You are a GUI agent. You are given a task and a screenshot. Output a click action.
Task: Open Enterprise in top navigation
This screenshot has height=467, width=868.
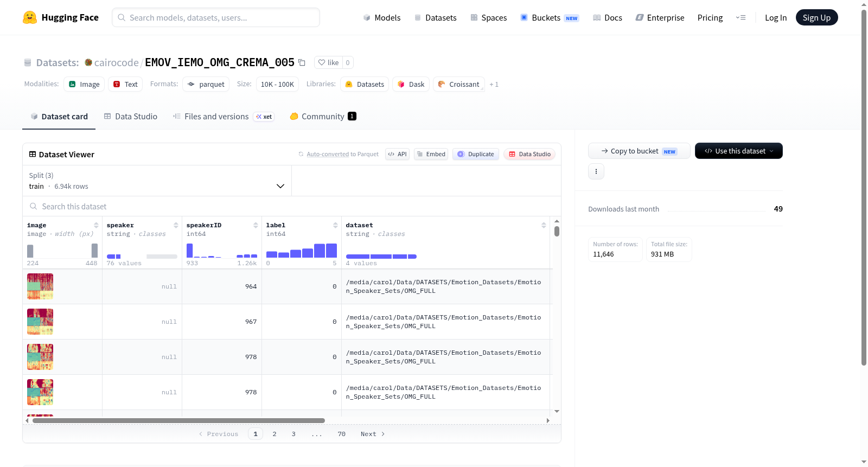pyautogui.click(x=660, y=17)
